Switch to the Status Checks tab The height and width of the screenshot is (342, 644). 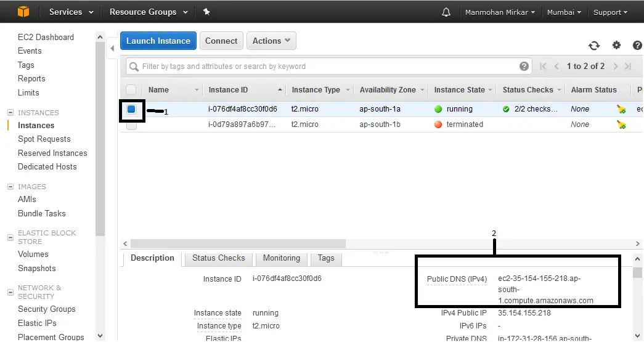click(219, 258)
